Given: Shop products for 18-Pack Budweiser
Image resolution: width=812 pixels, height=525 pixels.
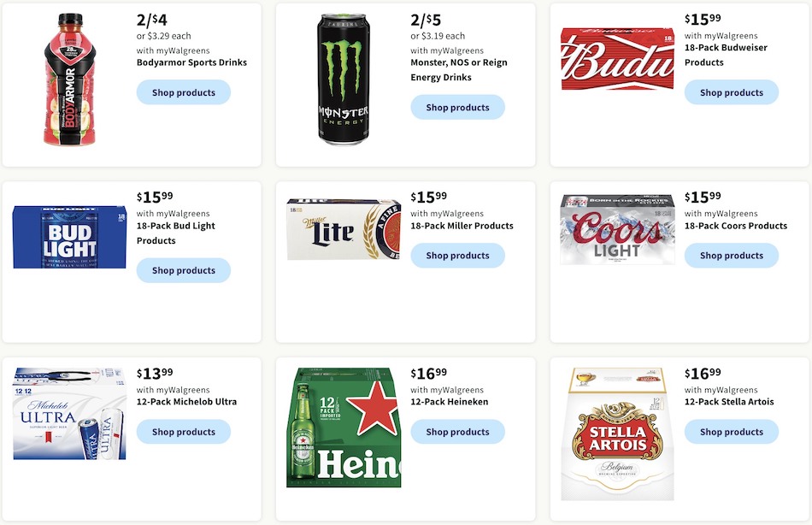Looking at the screenshot, I should click(x=731, y=92).
